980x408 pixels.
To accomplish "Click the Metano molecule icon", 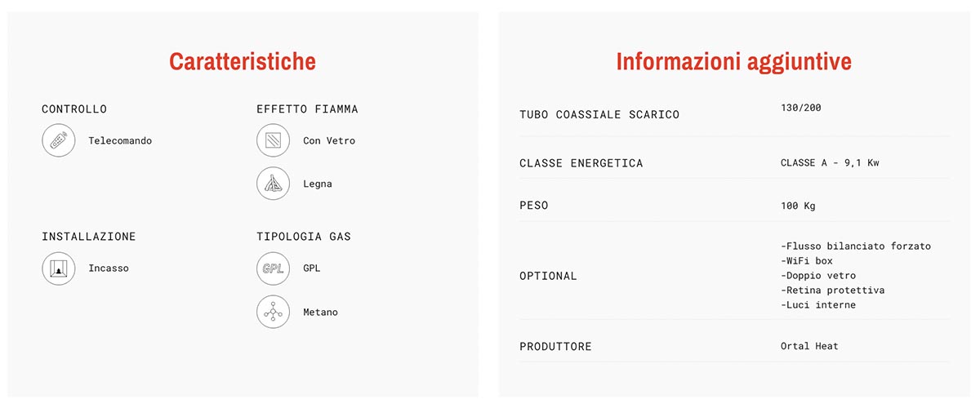I will pos(274,312).
